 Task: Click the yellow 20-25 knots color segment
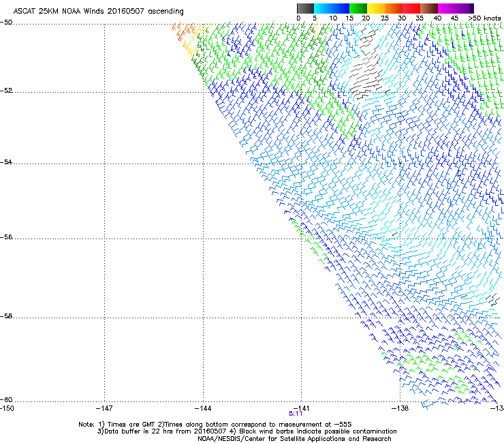(376, 8)
